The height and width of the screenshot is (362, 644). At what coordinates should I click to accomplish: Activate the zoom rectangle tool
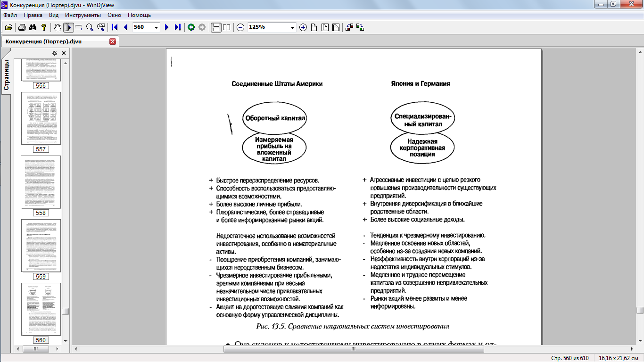tap(100, 27)
